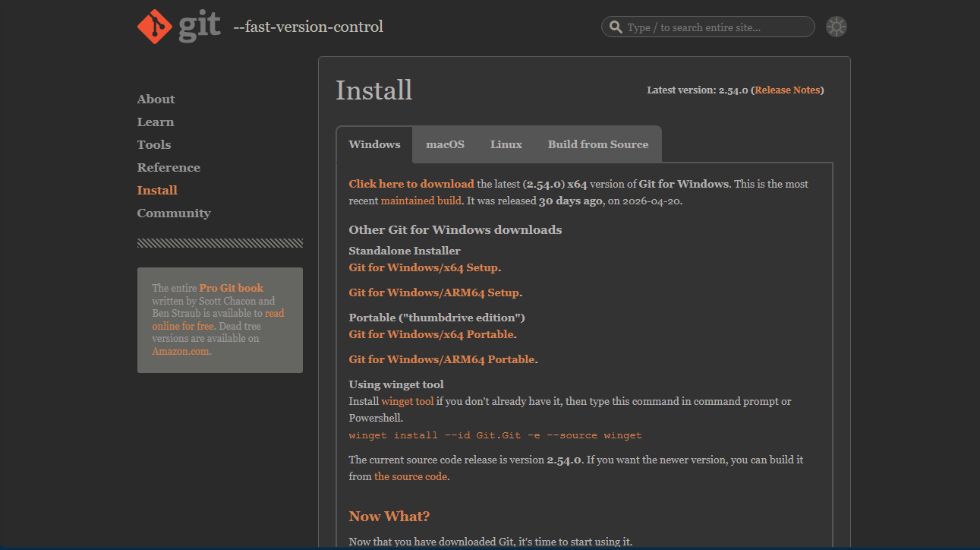Click the 'Standalone Installer' label
980x550 pixels.
[405, 251]
